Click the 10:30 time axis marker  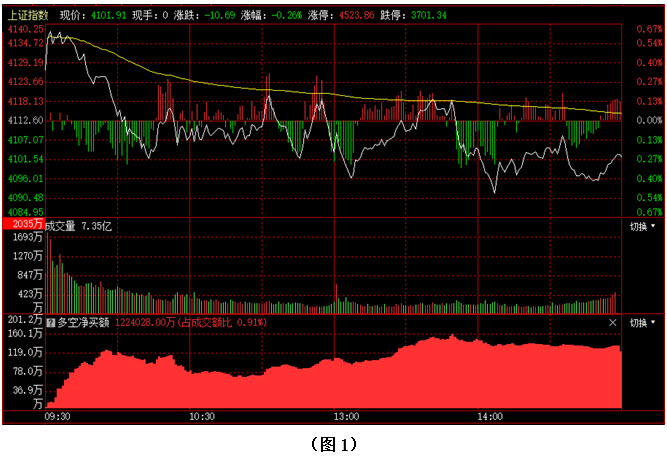[202, 415]
